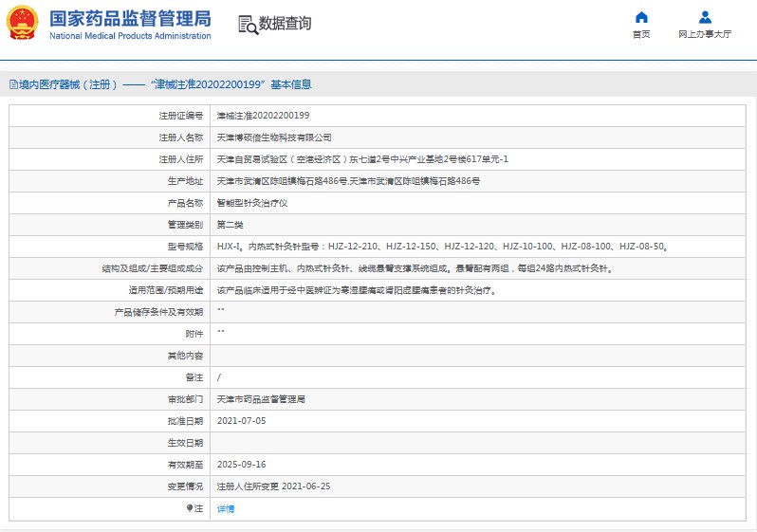The height and width of the screenshot is (532, 757).
Task: Open the 数据查询 search icon
Action: click(249, 25)
